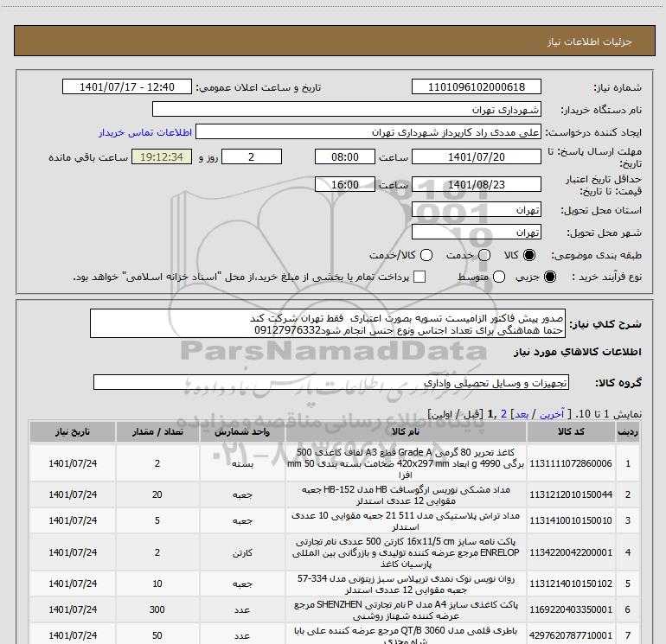The width and height of the screenshot is (666, 644).
Task: Click the پاکت کاغذی سایز A4 item name
Action: pyautogui.click(x=406, y=610)
